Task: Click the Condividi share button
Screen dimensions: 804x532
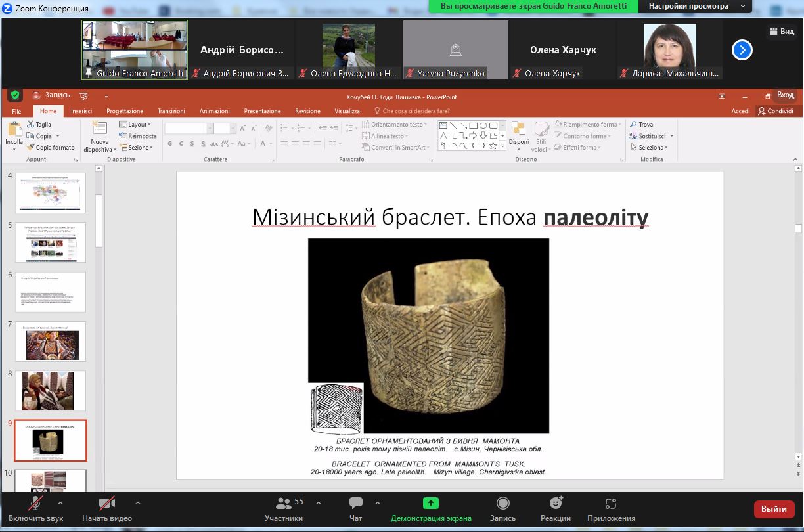Action: pos(775,111)
